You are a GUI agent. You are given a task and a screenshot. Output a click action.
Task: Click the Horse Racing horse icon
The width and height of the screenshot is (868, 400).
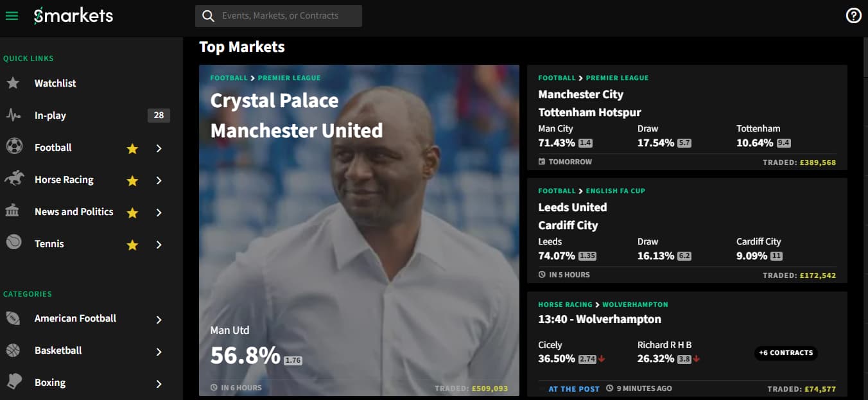pyautogui.click(x=13, y=179)
